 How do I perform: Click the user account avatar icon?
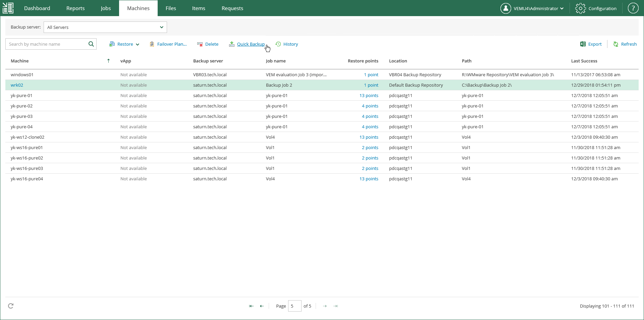[x=505, y=8]
